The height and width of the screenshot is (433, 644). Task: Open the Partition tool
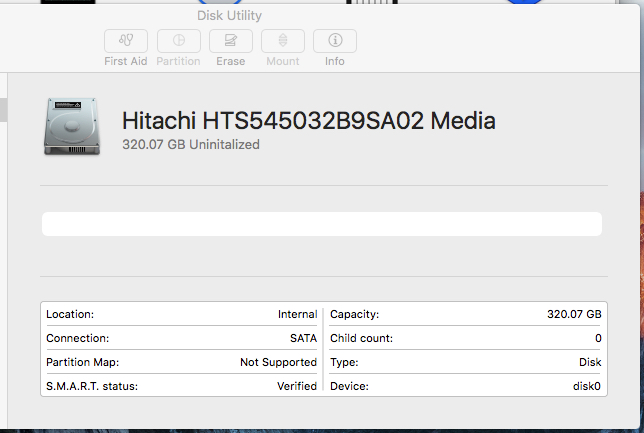coord(179,41)
